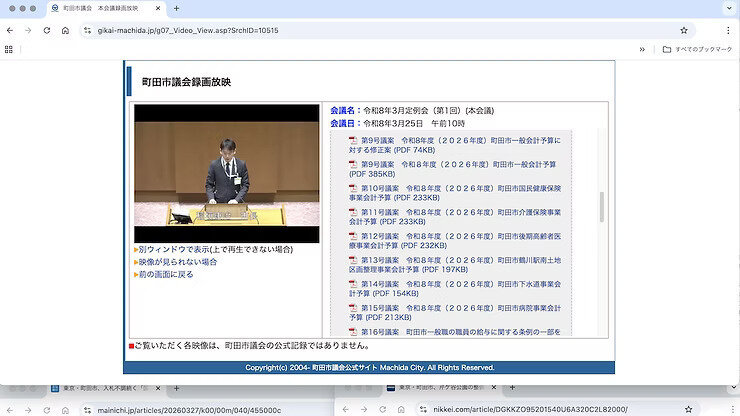This screenshot has height=416, width=740.
Task: Click the council video player
Action: (x=227, y=172)
